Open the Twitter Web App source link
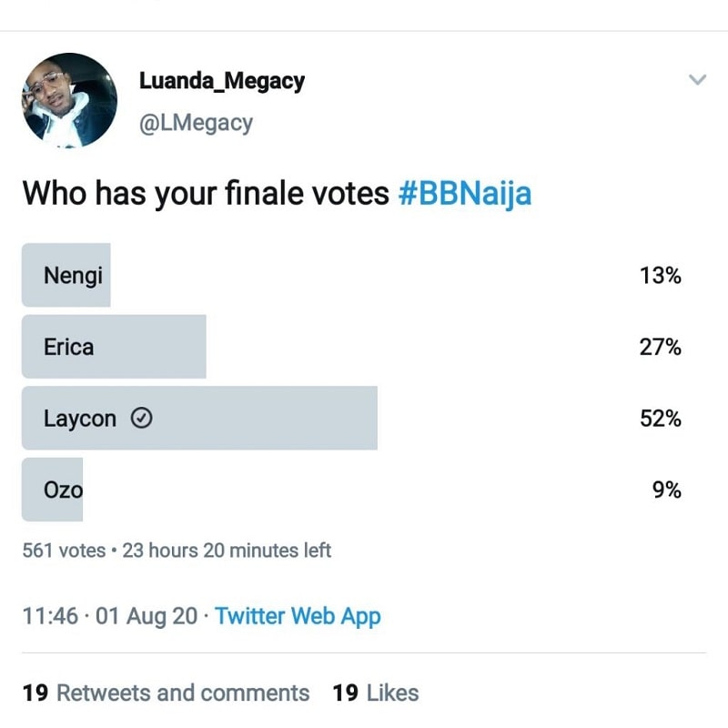This screenshot has width=728, height=728. coord(298,617)
